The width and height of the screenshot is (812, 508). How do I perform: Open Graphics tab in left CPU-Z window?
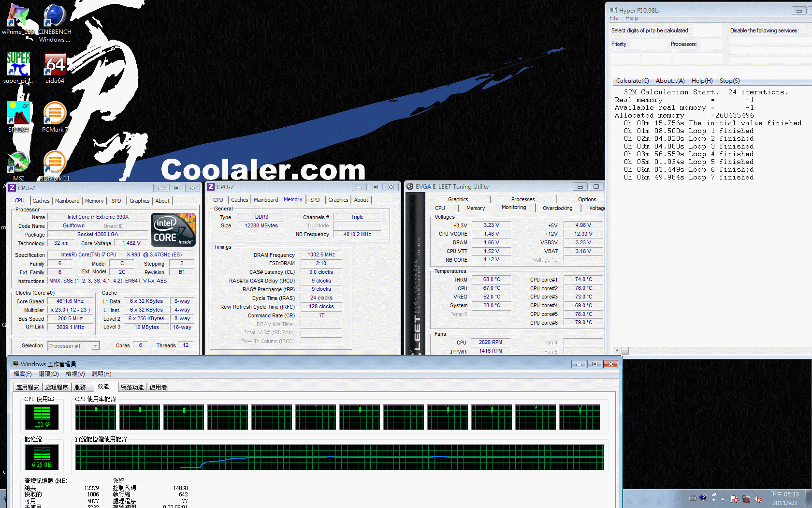[140, 201]
